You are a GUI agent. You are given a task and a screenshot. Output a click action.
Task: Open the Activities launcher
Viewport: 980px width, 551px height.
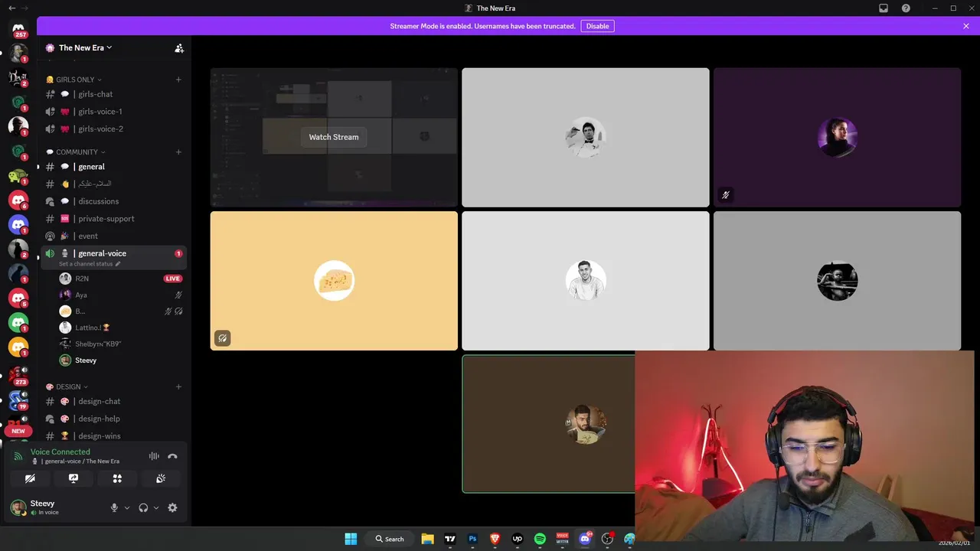(x=117, y=478)
